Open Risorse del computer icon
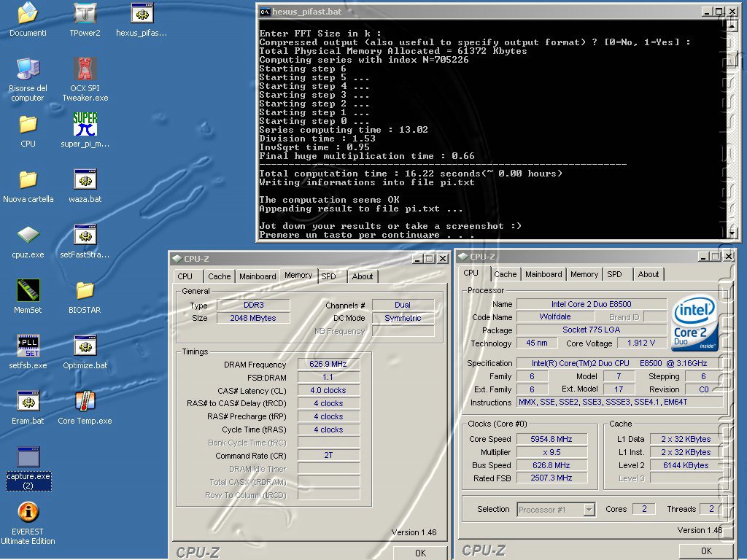Screen dimensions: 747x560 pyautogui.click(x=28, y=69)
